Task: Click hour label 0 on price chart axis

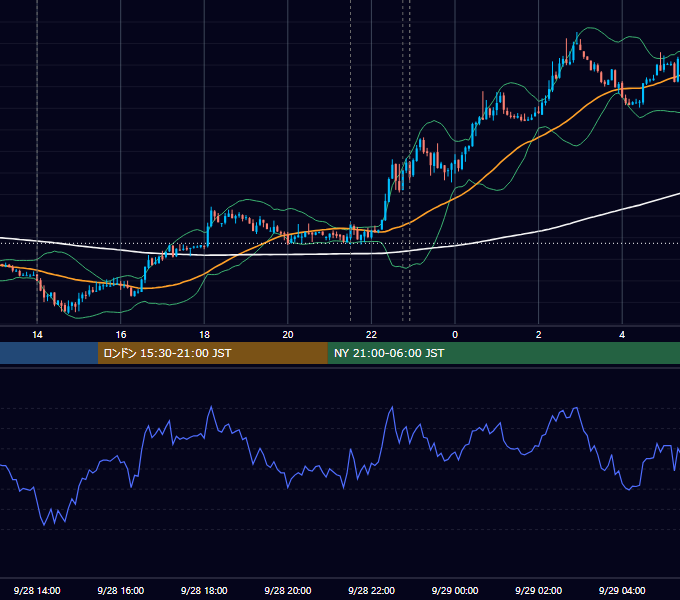Action: [x=455, y=335]
